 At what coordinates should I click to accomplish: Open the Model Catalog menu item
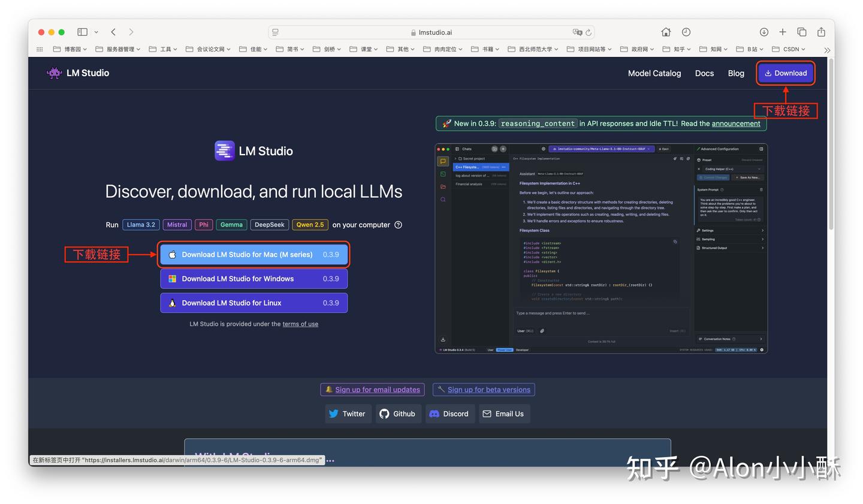pyautogui.click(x=654, y=73)
